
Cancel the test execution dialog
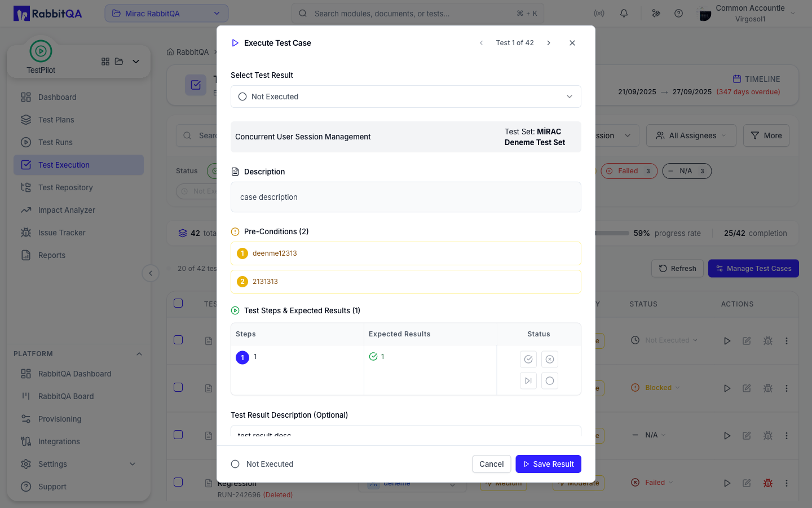[492, 464]
